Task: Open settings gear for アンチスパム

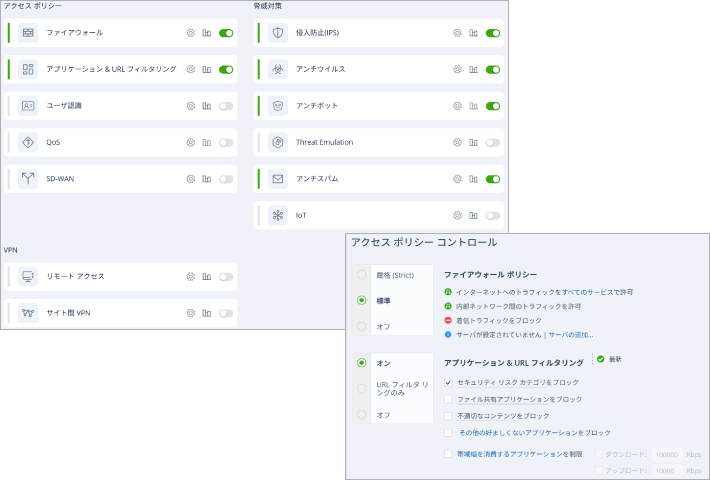Action: (x=457, y=179)
